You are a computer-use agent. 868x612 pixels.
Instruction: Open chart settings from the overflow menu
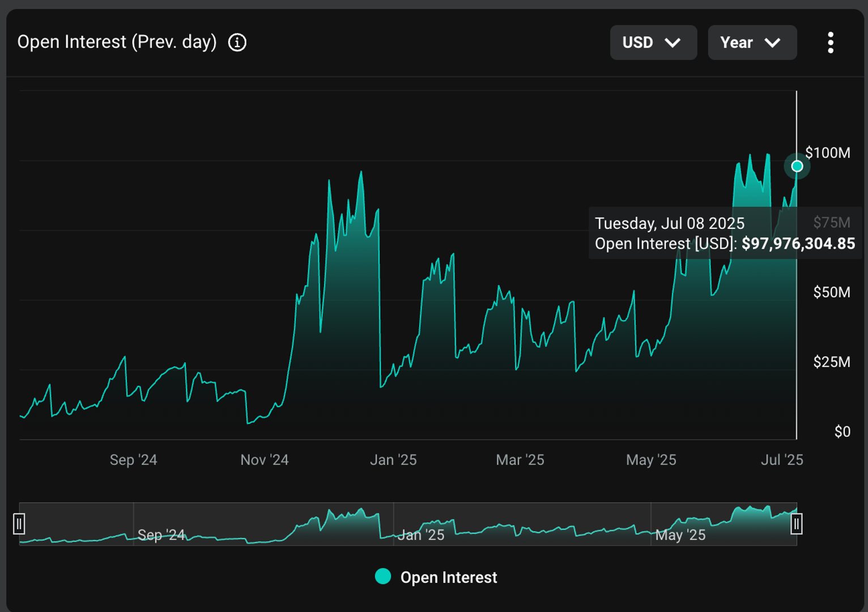tap(831, 42)
